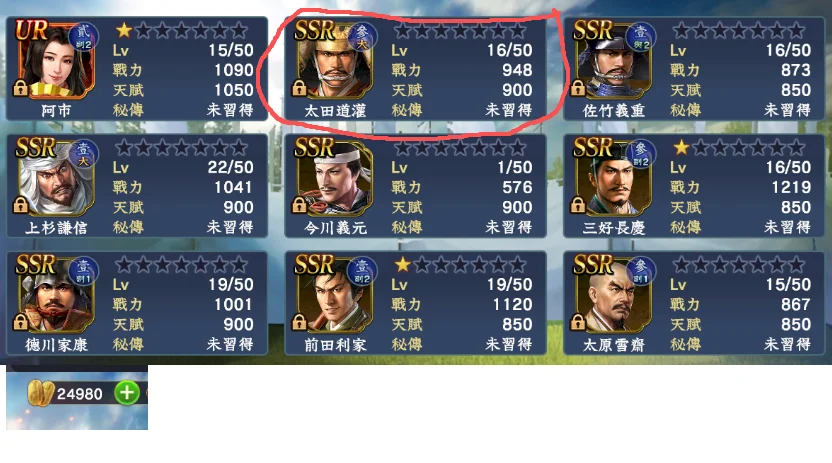Viewport: 832px width, 463px height.
Task: Open the 佐竹義重 portrait
Action: (613, 59)
